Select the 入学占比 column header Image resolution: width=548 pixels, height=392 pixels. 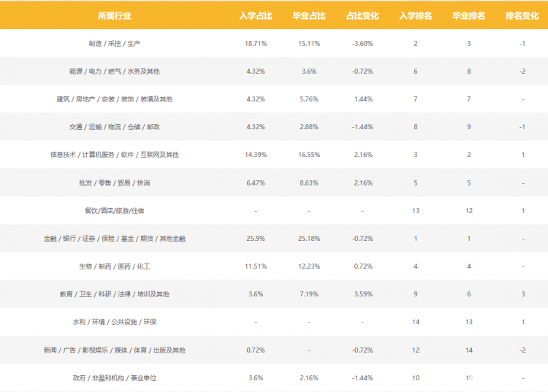click(256, 16)
